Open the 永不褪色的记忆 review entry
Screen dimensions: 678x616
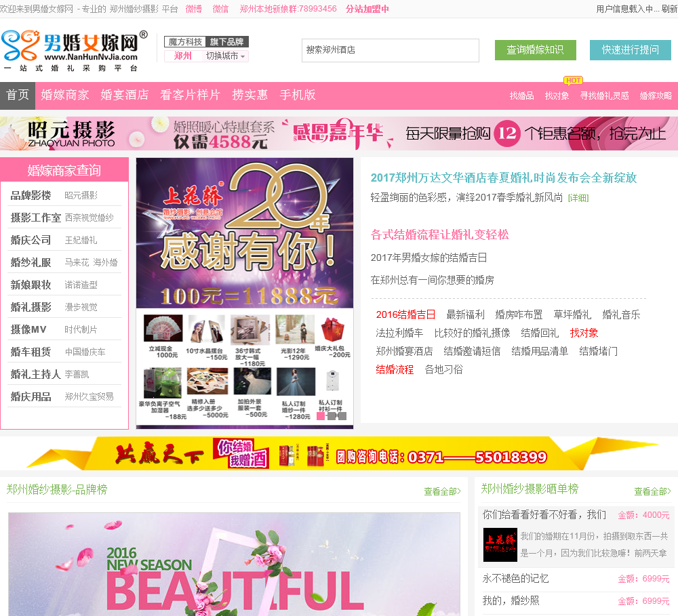coord(515,579)
